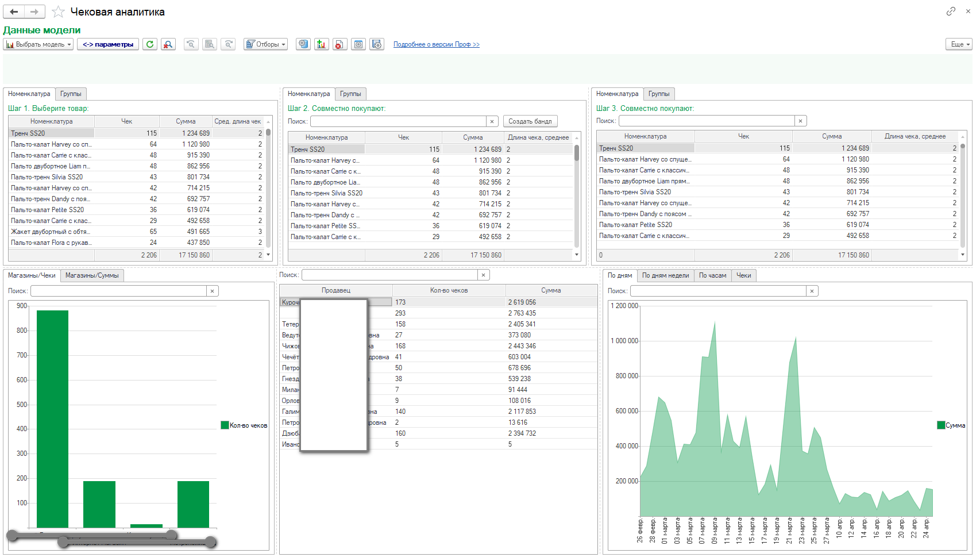The image size is (980, 557).
Task: Select the По дням недели tab
Action: click(665, 275)
